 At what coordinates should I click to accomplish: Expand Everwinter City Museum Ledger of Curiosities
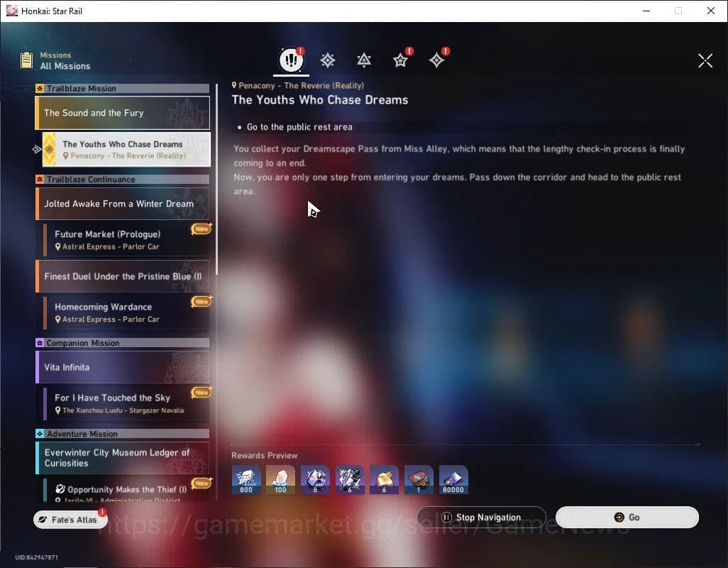coord(123,458)
